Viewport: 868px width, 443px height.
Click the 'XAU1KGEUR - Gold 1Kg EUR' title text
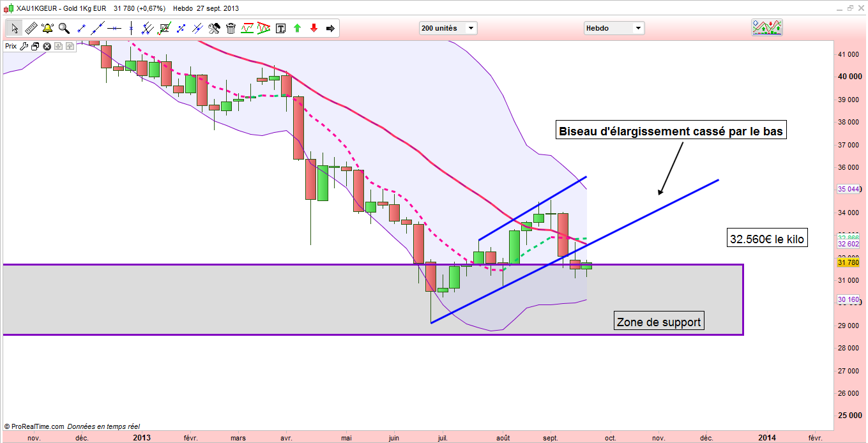[x=61, y=9]
